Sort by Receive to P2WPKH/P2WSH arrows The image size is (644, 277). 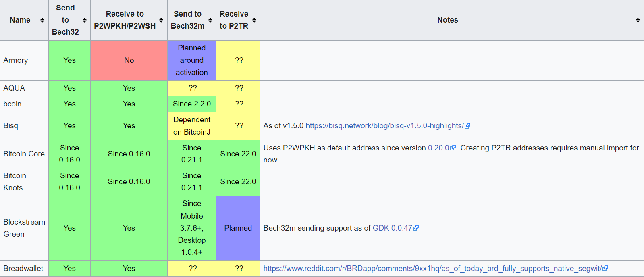(161, 20)
